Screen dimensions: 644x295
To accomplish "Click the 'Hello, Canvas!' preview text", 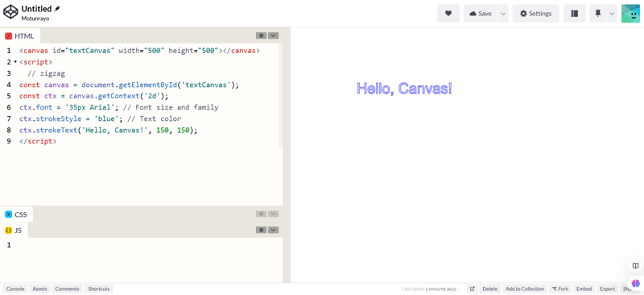I will click(404, 89).
